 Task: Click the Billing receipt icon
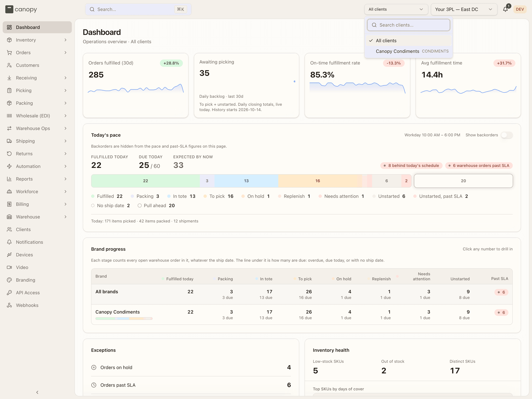click(9, 204)
